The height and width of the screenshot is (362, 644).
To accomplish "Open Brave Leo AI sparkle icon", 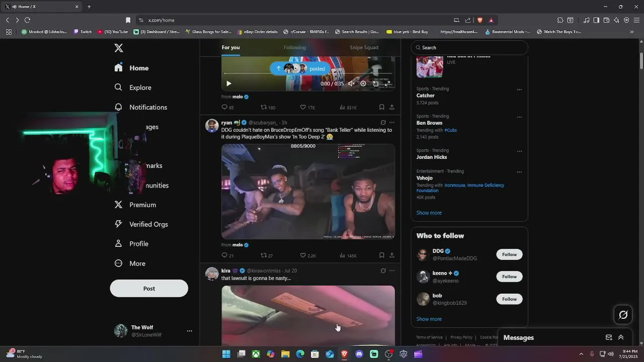I will click(x=616, y=20).
